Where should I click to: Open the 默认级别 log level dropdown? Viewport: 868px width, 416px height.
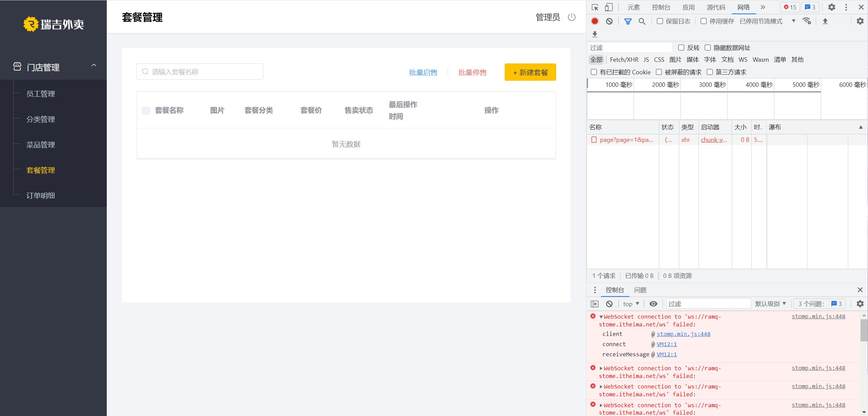pos(770,304)
